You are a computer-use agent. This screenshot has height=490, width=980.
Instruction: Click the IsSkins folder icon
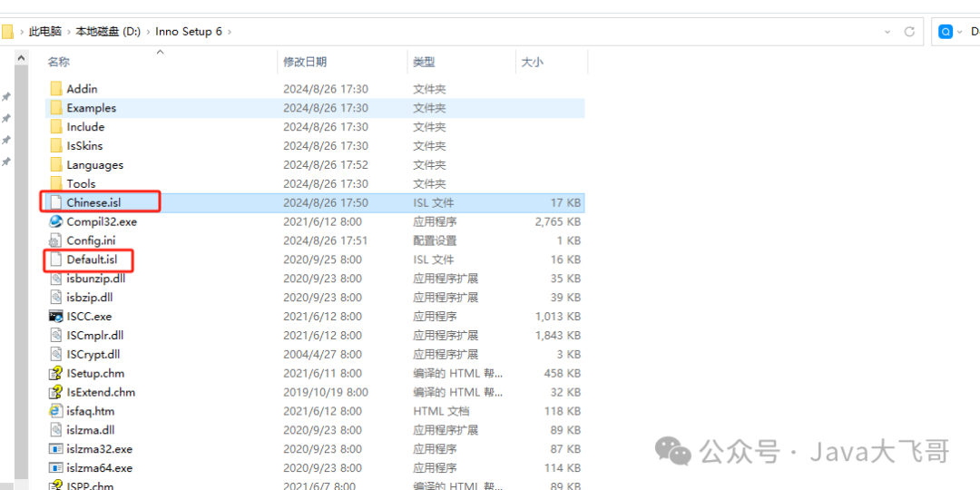tap(56, 145)
